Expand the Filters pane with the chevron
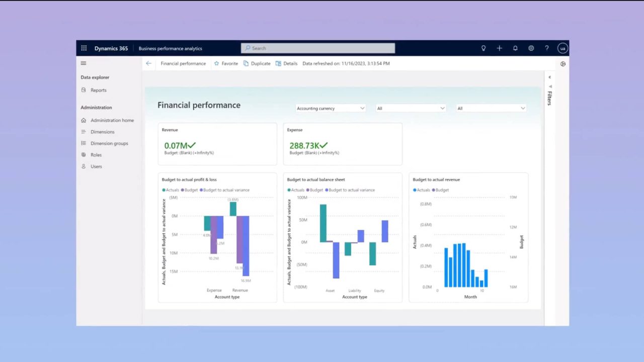 tap(549, 77)
